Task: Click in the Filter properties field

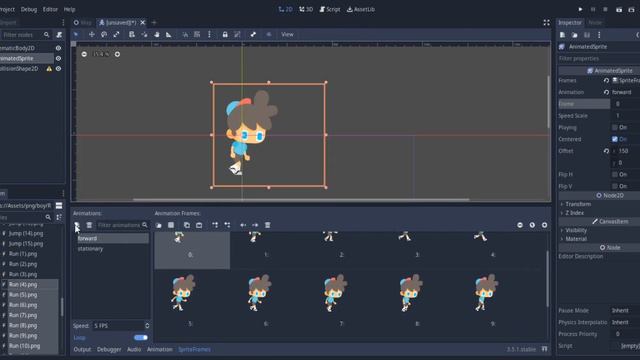Action: [x=599, y=58]
